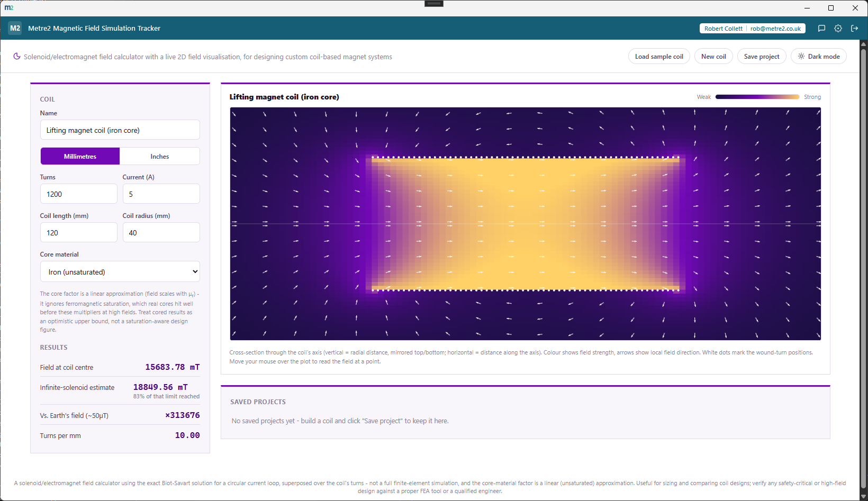Click rob@metre2.co.uk email label
The height and width of the screenshot is (501, 868).
[x=775, y=29]
